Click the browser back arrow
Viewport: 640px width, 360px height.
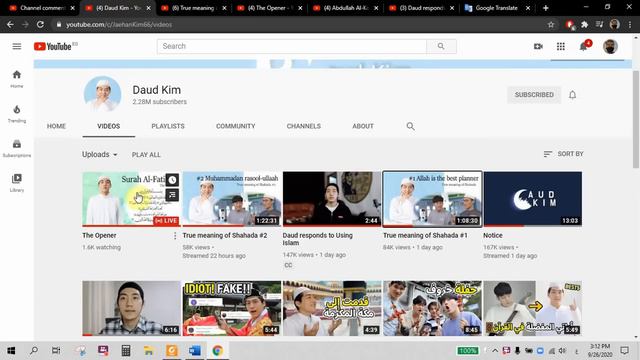(x=10, y=24)
